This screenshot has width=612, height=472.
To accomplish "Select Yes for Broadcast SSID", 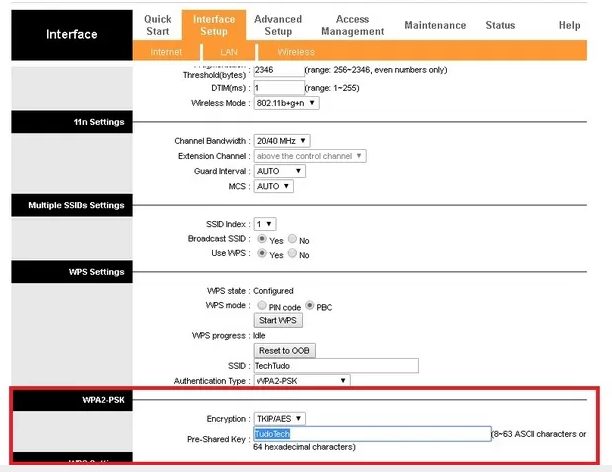I will tap(262, 239).
